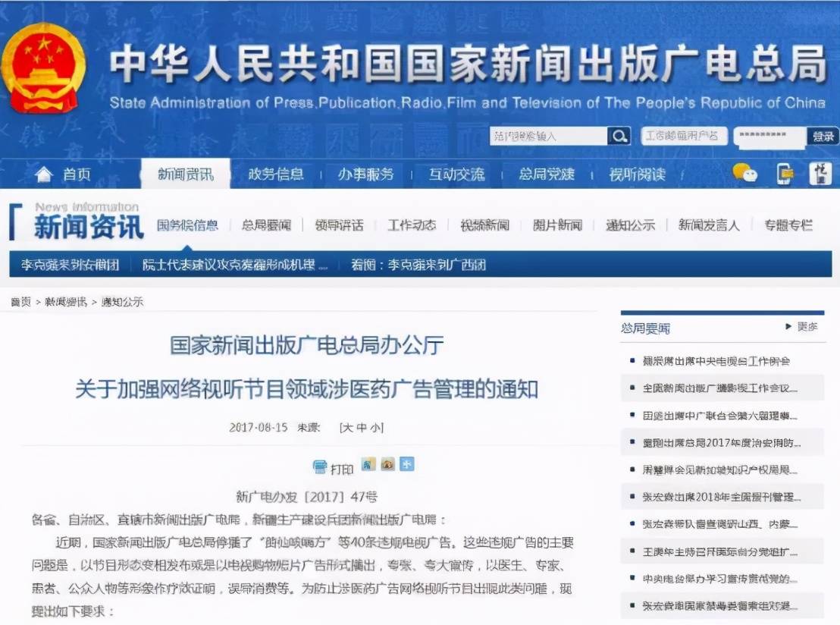Screen dimensions: 840x625
Task: Open sidebar news mentioning 总局2017年度
Action: coord(722,443)
